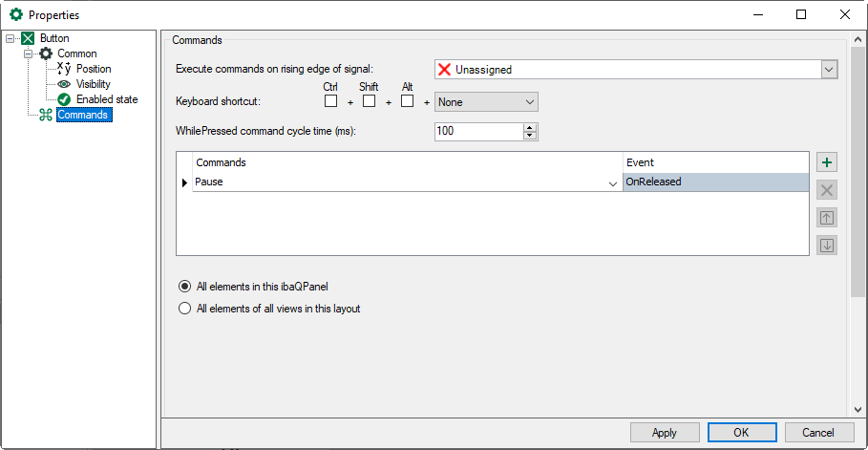Select the Button root tree node
Image resolution: width=868 pixels, height=450 pixels.
(54, 38)
